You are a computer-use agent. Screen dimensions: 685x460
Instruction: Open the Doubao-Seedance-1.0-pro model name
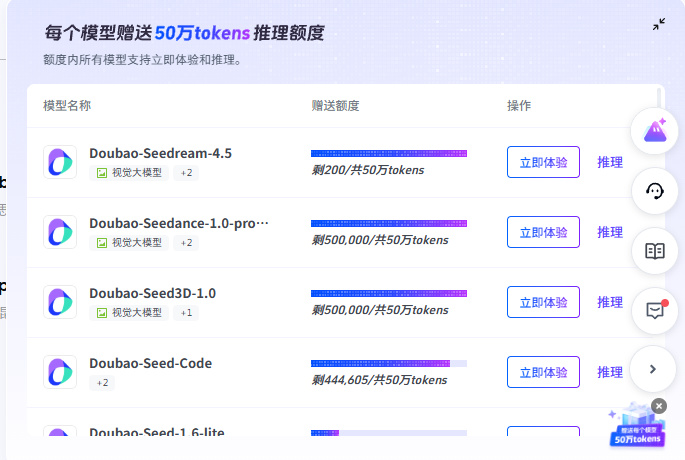click(178, 223)
